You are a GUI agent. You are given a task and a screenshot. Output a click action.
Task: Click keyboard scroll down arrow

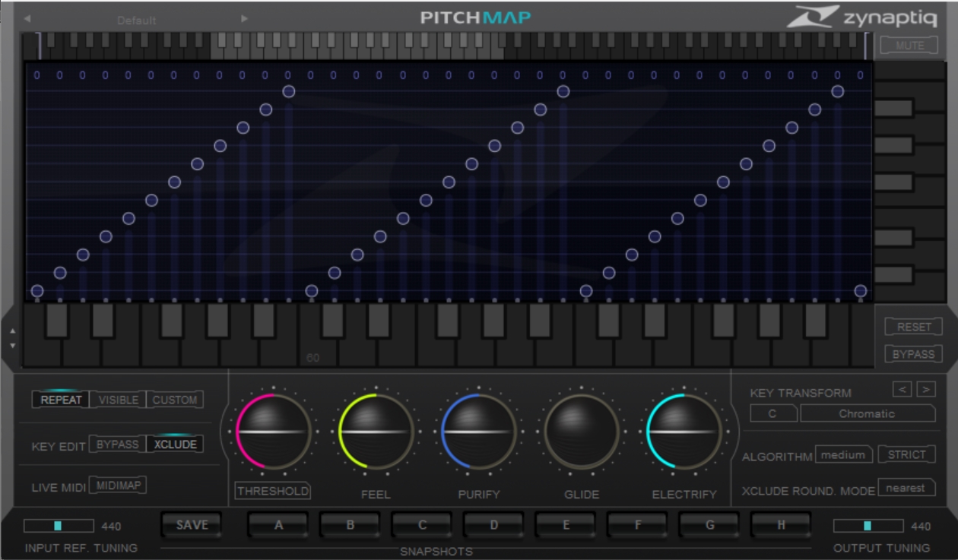11,345
